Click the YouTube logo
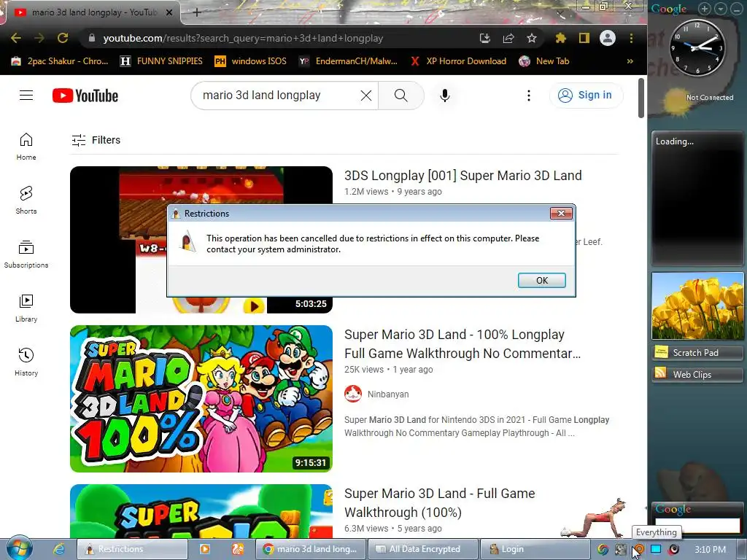This screenshot has height=560, width=747. click(x=85, y=96)
